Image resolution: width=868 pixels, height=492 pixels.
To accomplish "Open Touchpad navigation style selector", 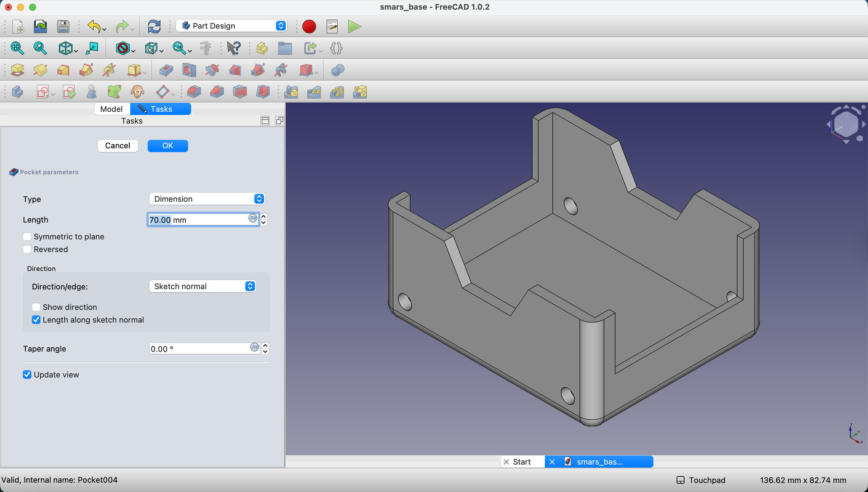I will point(701,480).
